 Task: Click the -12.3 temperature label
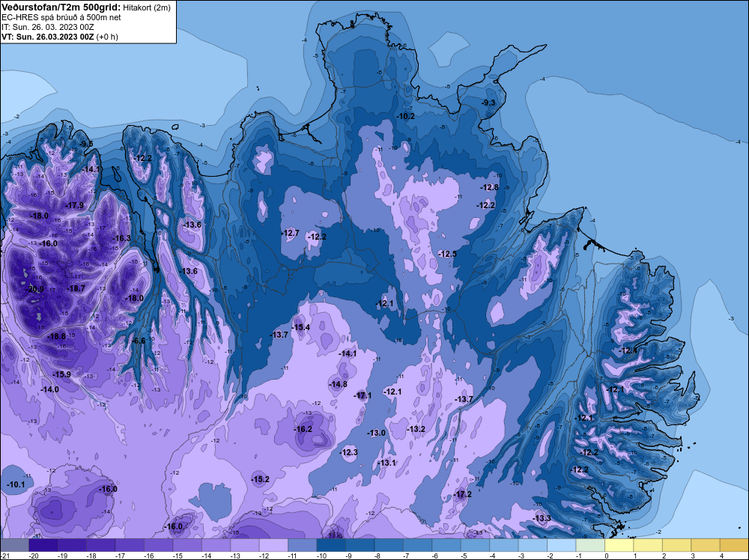coord(349,452)
